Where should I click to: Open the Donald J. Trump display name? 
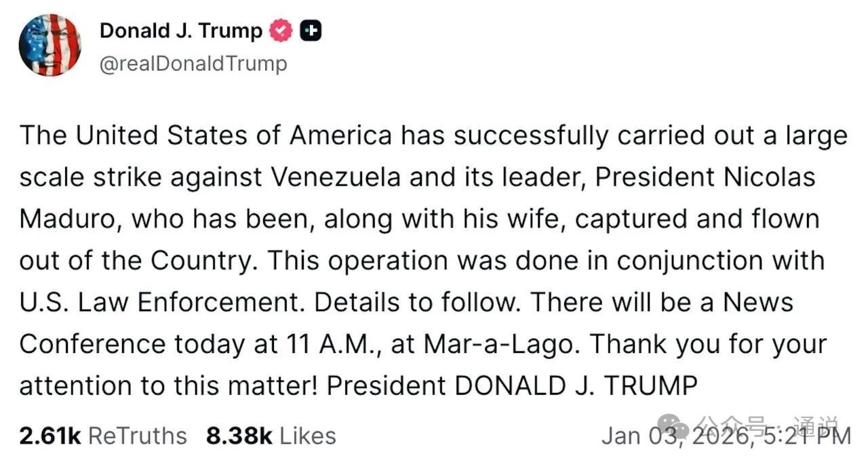[181, 30]
